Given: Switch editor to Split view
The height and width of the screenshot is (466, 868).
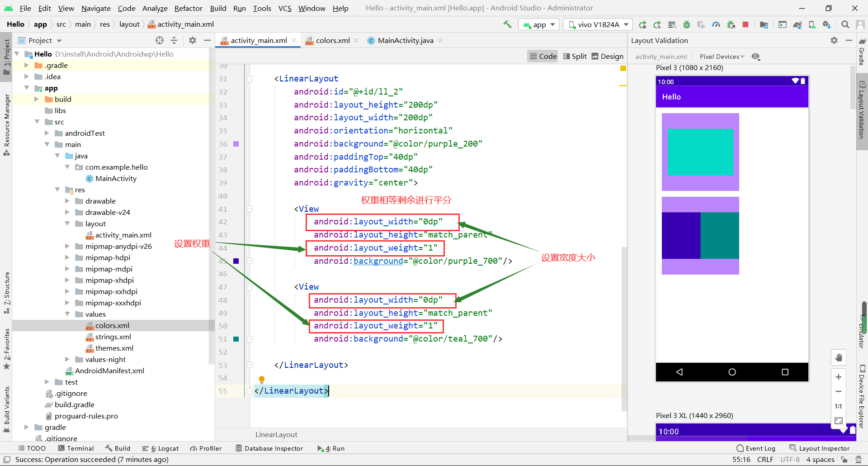Looking at the screenshot, I should point(575,56).
